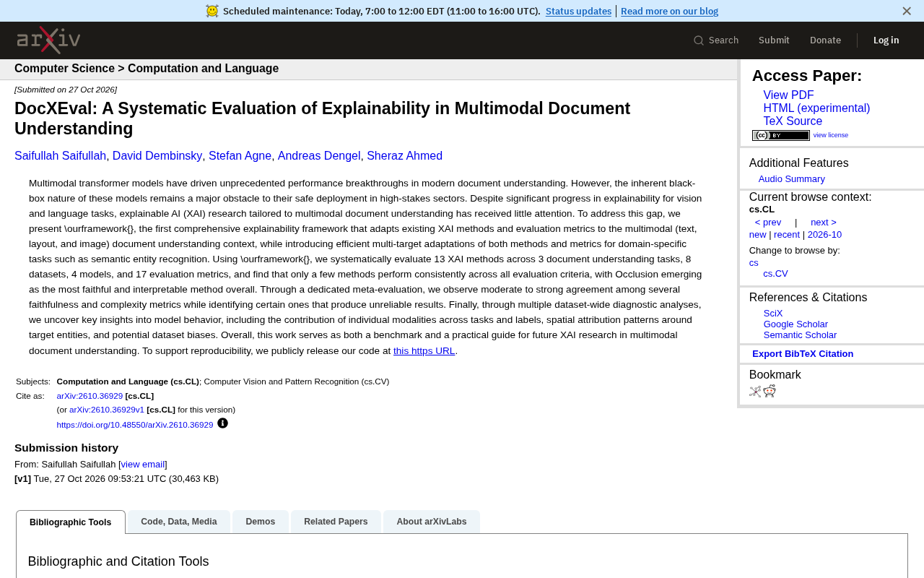Screen dimensions: 924x578
Task: Open the About arXivLabs tab
Action: point(432,522)
